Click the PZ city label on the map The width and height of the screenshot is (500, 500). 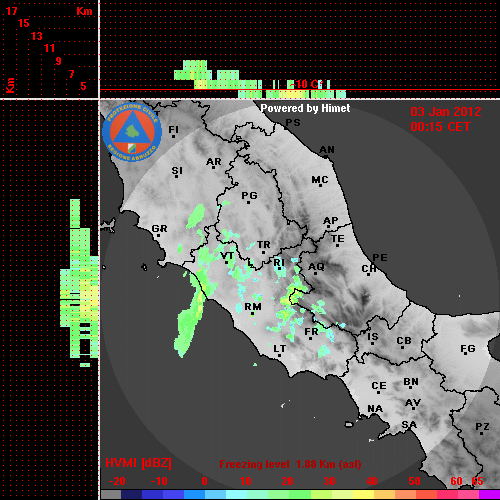[482, 426]
